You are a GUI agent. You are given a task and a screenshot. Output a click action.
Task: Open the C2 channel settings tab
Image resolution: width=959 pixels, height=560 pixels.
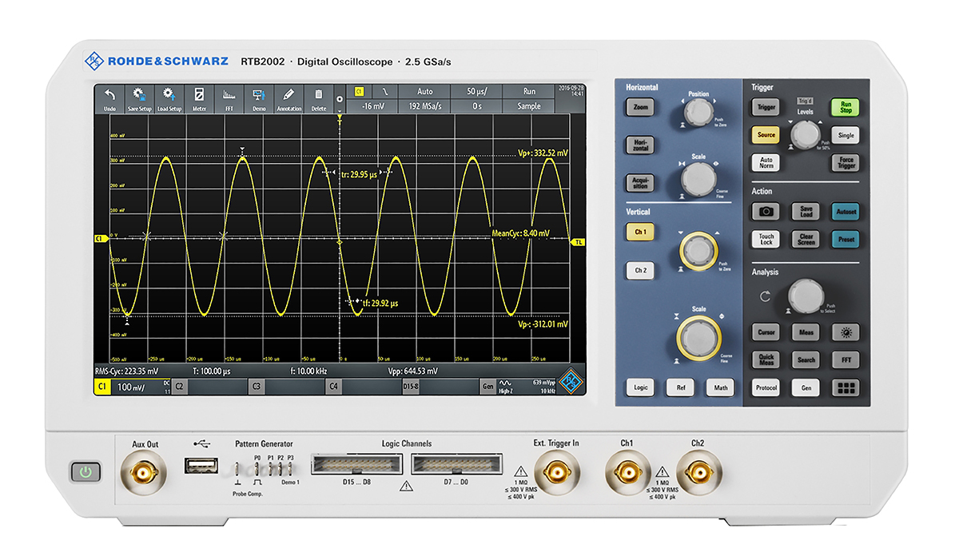[x=179, y=386]
